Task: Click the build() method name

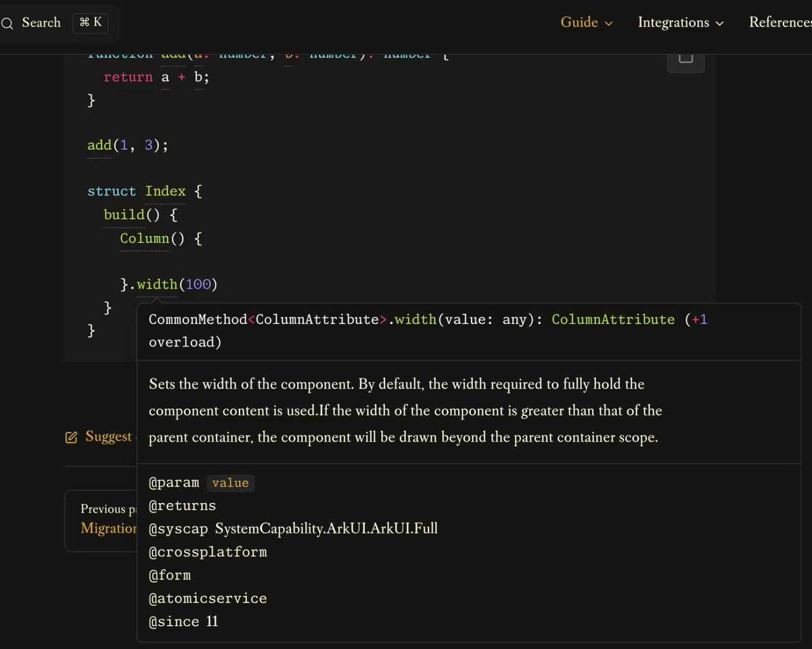Action: pos(124,215)
